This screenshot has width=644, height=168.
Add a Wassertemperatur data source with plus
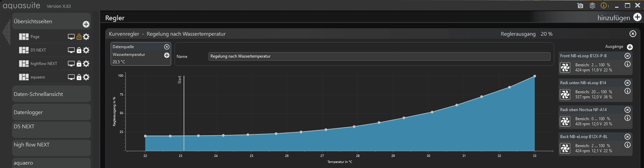tap(167, 55)
